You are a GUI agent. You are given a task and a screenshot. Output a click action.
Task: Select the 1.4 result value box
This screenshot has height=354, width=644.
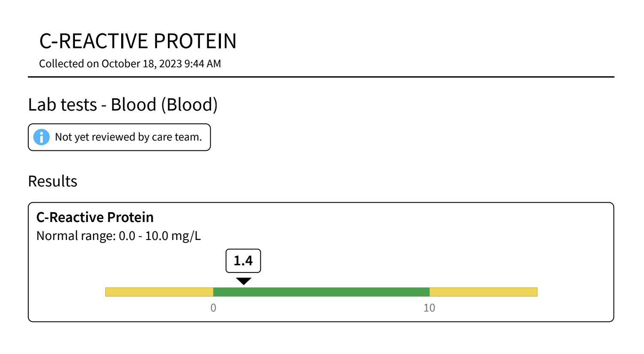243,261
